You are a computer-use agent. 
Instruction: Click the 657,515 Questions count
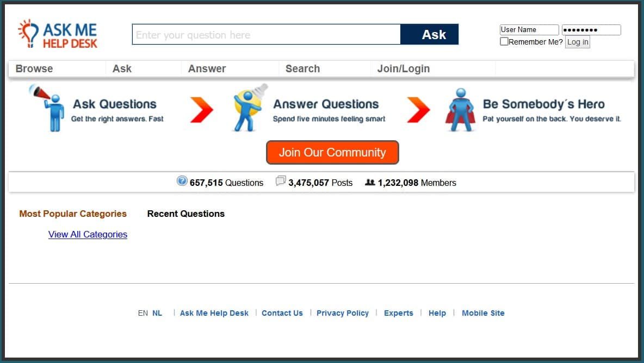click(226, 183)
